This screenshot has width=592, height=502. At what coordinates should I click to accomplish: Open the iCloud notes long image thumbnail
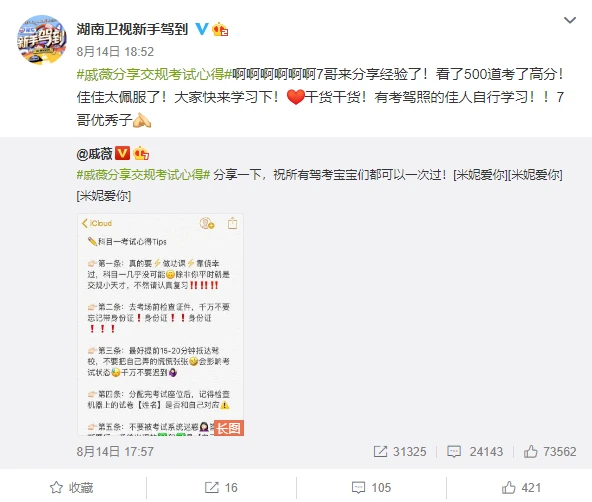[x=160, y=325]
